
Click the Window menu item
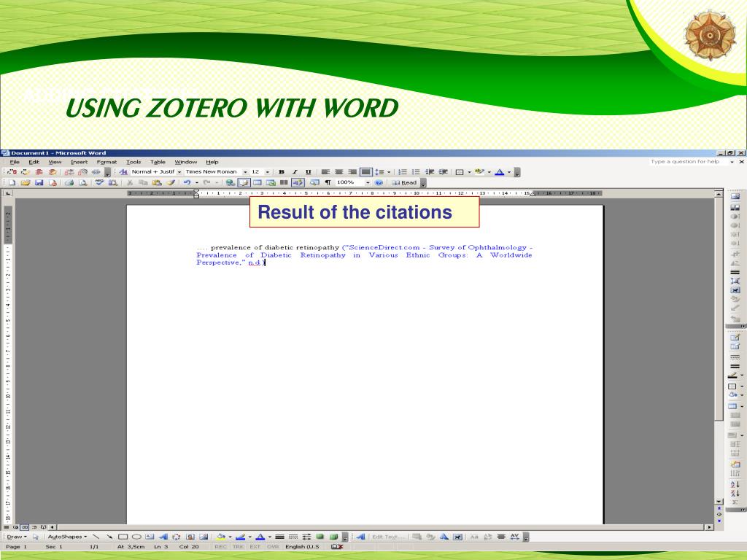point(186,162)
